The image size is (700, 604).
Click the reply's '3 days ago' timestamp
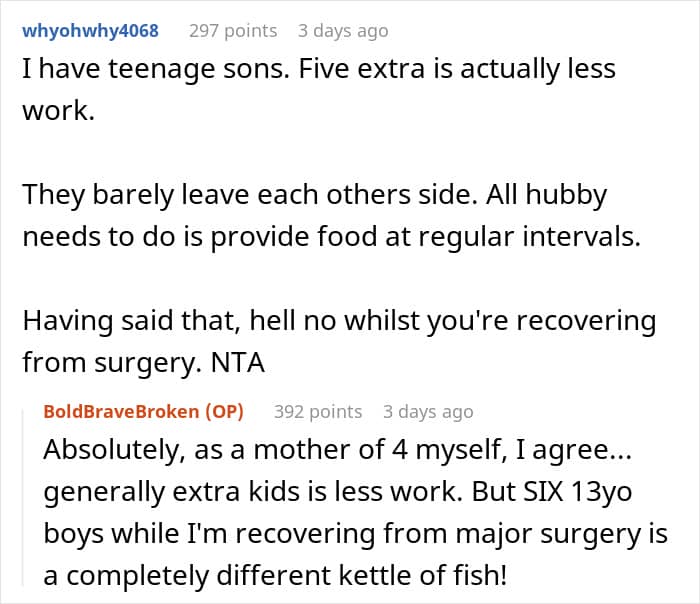[427, 412]
